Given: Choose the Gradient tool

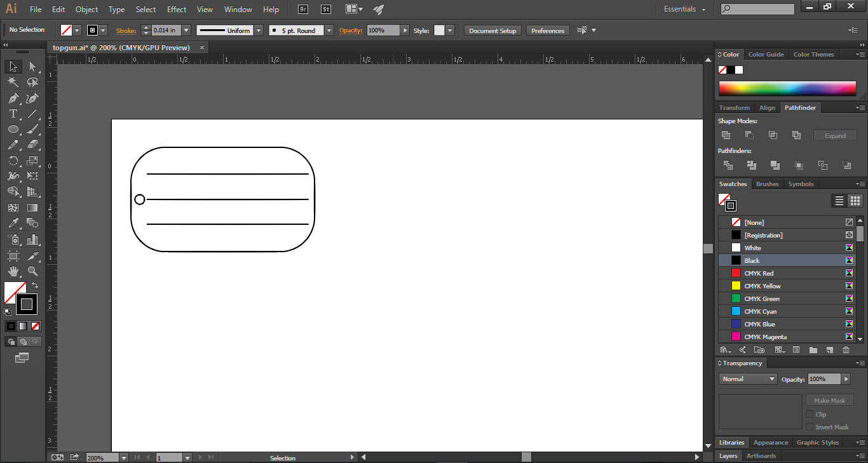Looking at the screenshot, I should pos(32,207).
